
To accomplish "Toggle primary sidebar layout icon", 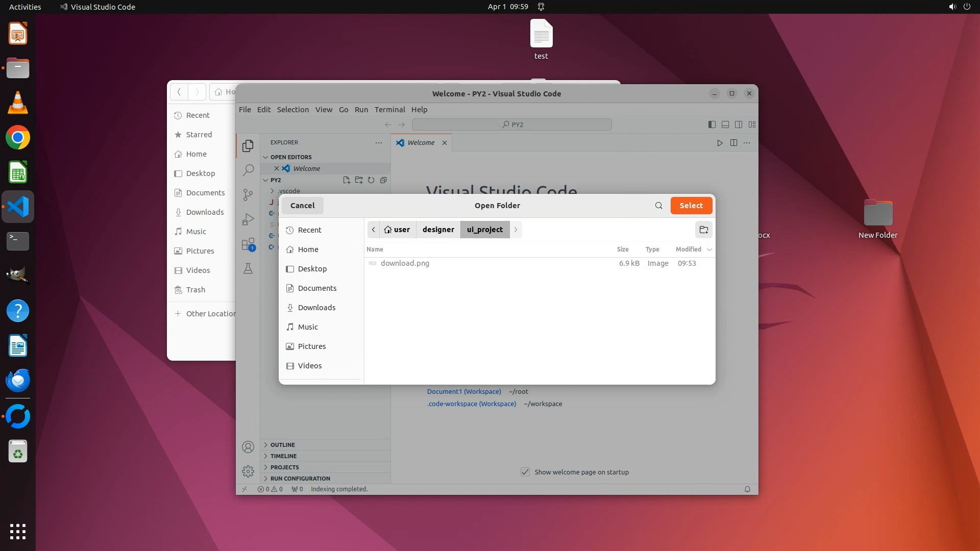I will (x=712, y=124).
